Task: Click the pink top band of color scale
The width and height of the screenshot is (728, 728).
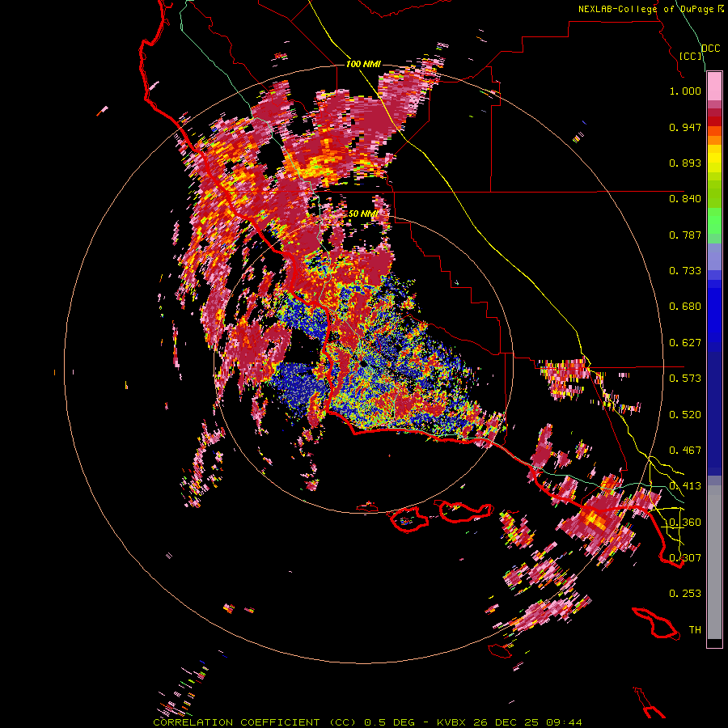Action: (714, 87)
